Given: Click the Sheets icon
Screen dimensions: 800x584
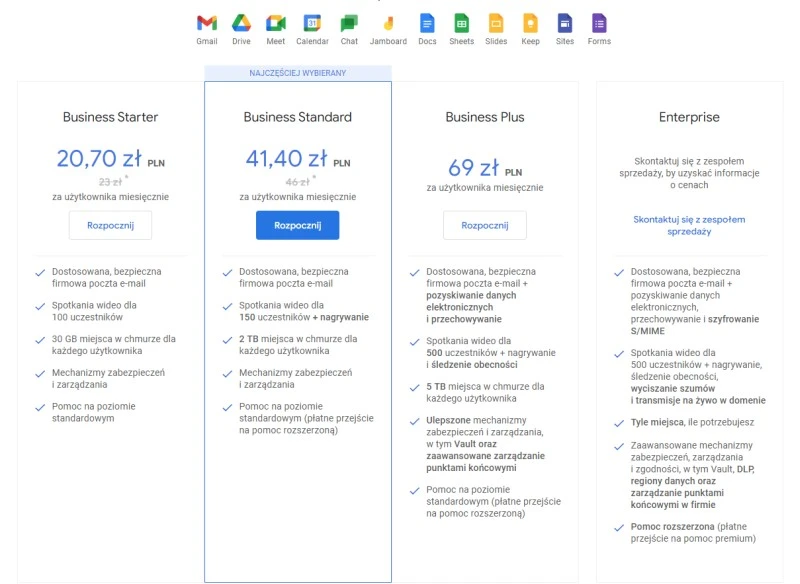Looking at the screenshot, I should tap(463, 22).
